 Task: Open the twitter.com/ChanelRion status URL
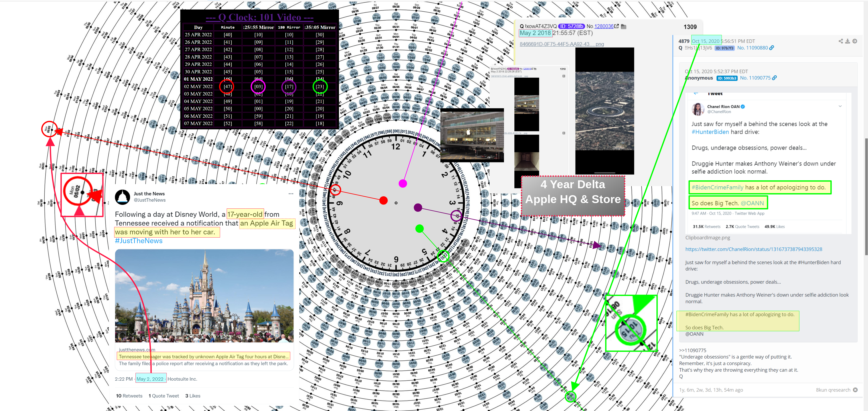pyautogui.click(x=753, y=249)
